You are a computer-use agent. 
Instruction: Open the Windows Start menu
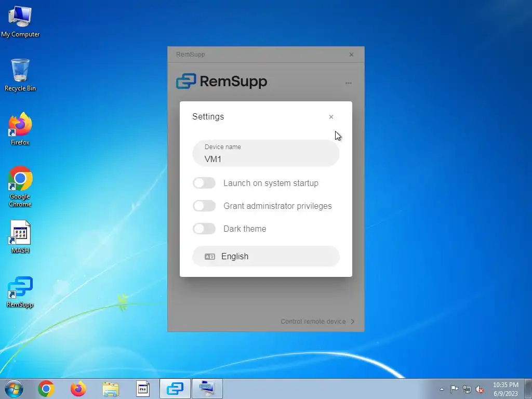pyautogui.click(x=14, y=389)
